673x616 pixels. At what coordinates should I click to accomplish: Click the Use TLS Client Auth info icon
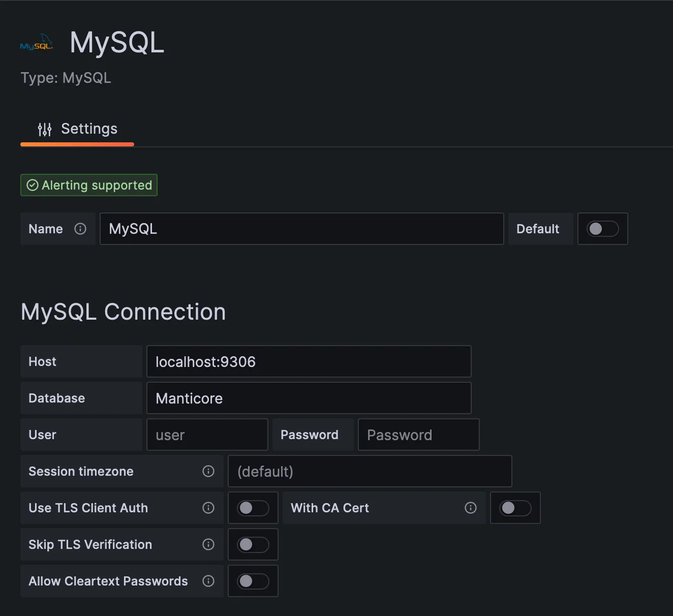208,508
